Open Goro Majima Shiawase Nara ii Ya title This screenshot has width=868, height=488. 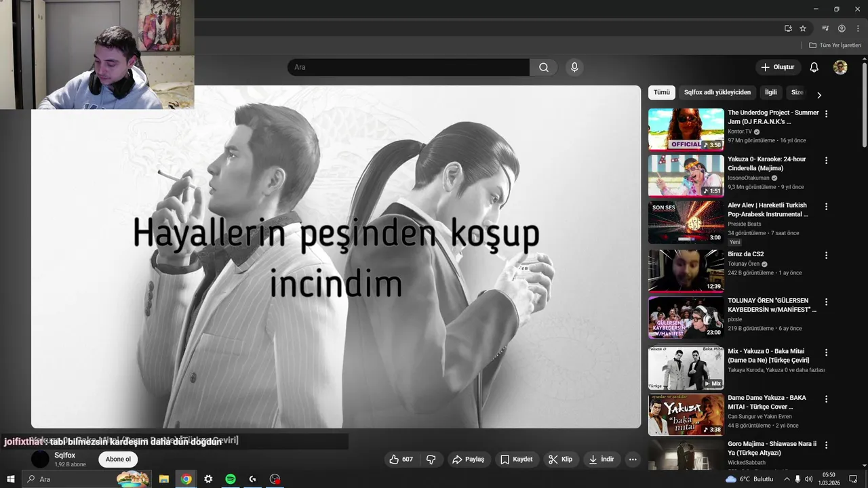tap(772, 448)
